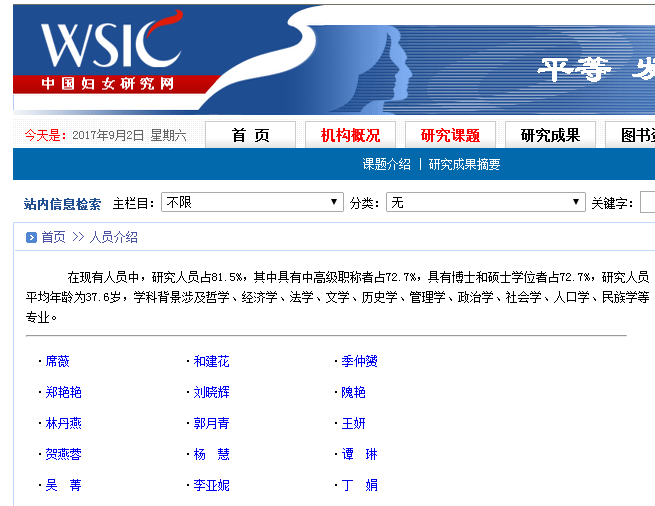Switch to the 研究课题 tab
Screen dimensions: 655x506
pyautogui.click(x=450, y=135)
